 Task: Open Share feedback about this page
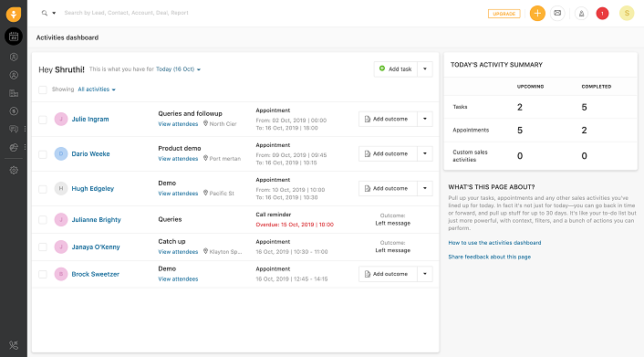[489, 257]
